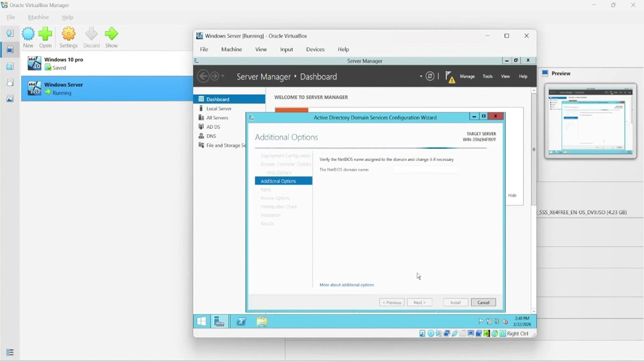Screen dimensions: 644x362
Task: Click the Discard arrow icon in toolbar
Action: click(92, 34)
